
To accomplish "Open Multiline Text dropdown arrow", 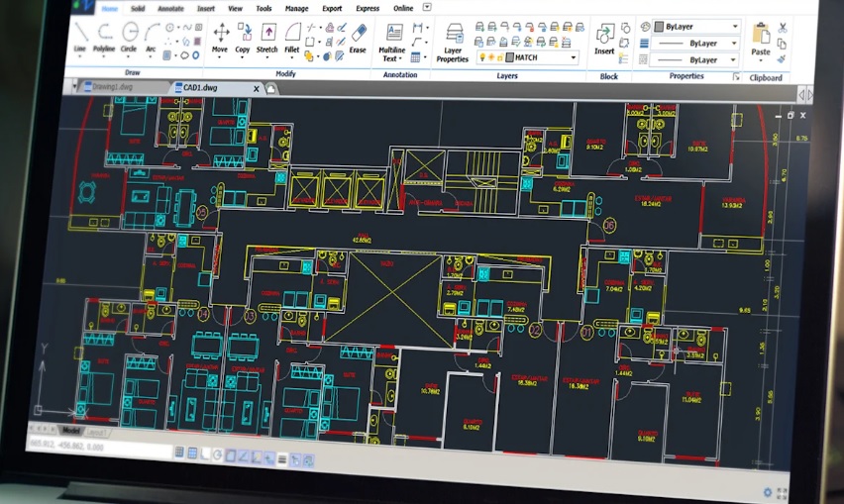I will pos(400,58).
